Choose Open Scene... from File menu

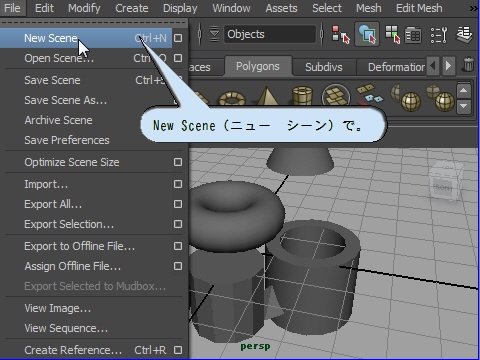(x=86, y=58)
